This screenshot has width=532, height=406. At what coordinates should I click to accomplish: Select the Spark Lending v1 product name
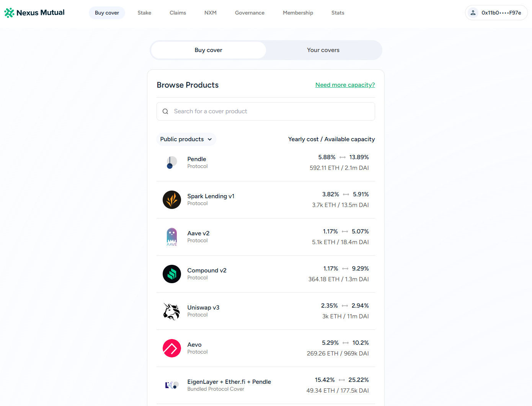211,196
